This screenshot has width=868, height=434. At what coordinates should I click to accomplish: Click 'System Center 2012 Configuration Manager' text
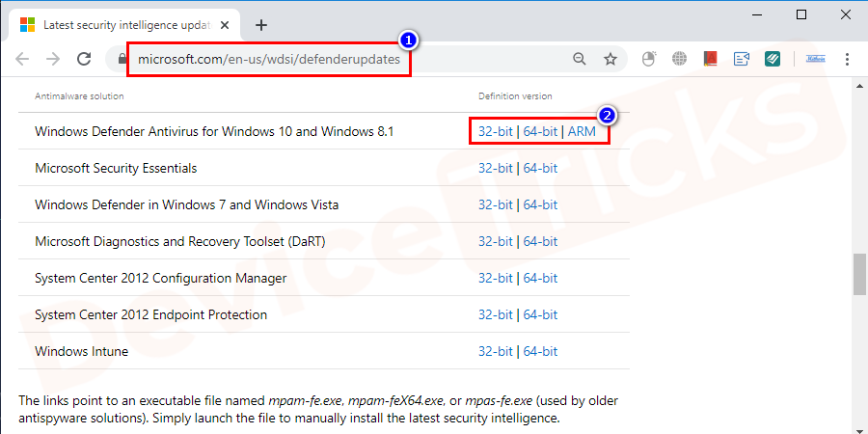click(x=160, y=278)
